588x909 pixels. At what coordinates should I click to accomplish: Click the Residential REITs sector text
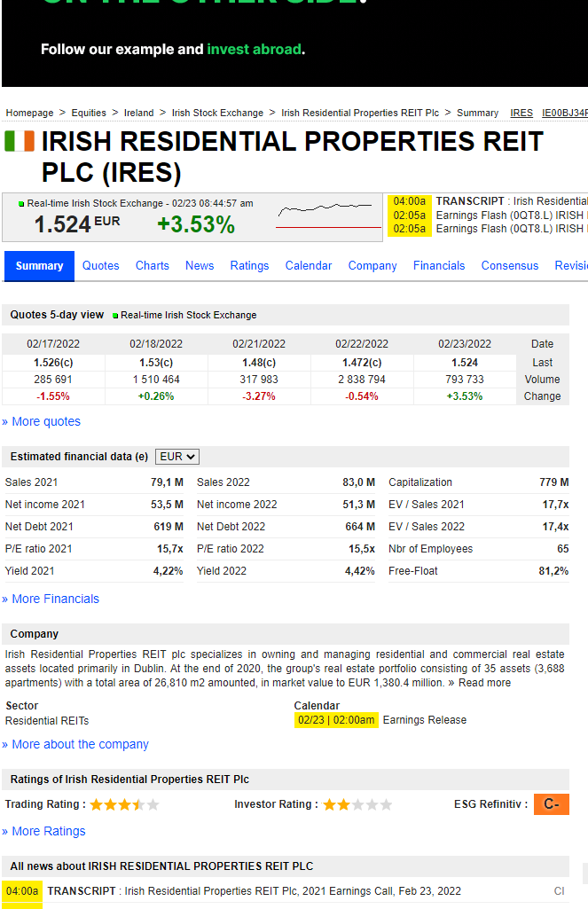click(x=47, y=721)
